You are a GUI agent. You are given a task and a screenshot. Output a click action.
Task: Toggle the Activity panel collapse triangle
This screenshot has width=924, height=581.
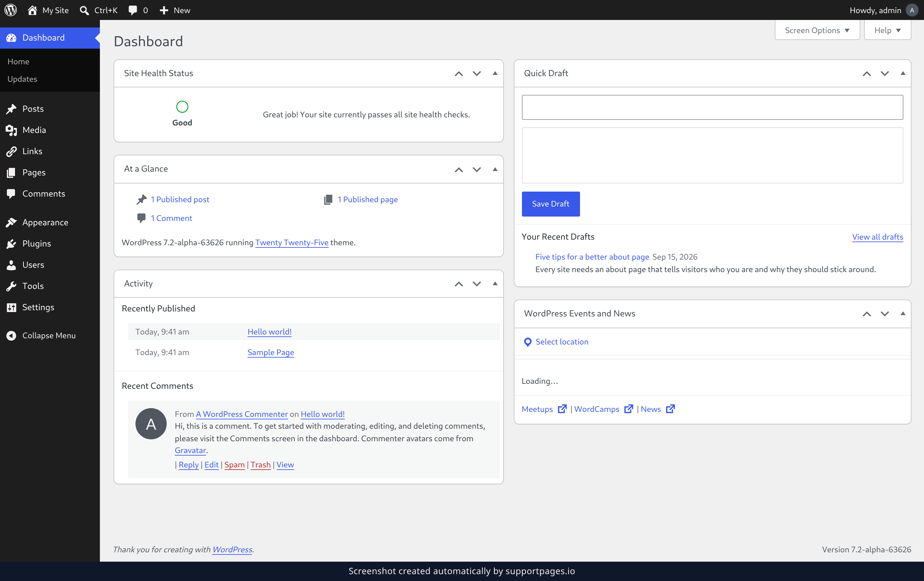click(495, 284)
